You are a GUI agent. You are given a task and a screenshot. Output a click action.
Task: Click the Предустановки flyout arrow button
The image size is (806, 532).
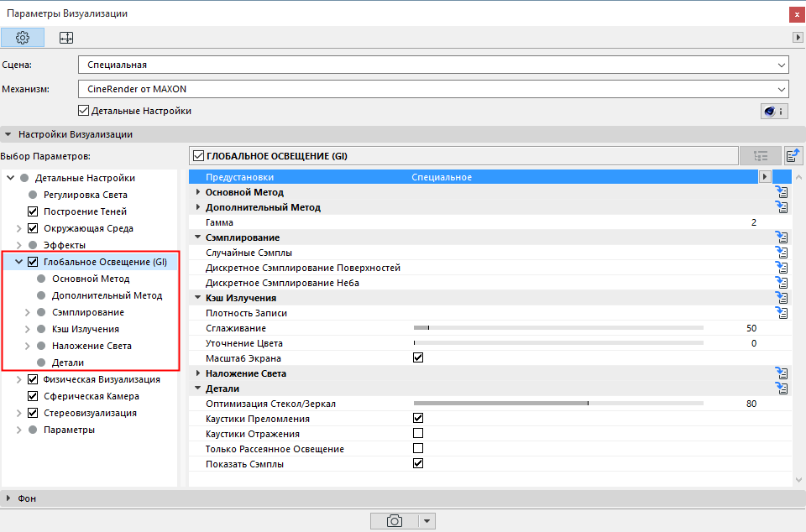point(765,177)
